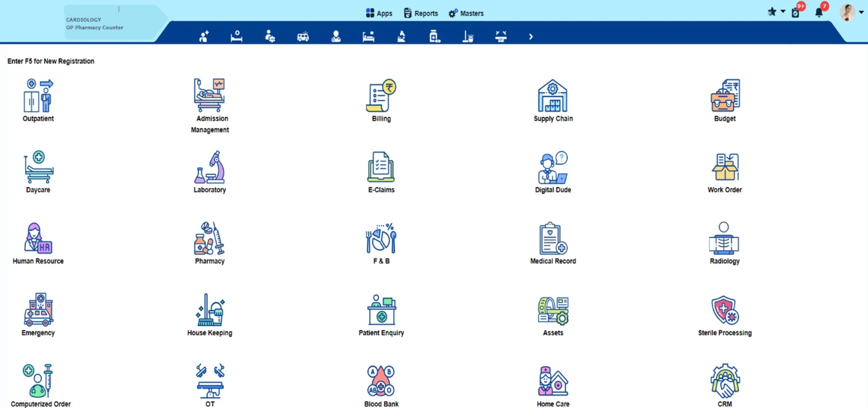Image resolution: width=868 pixels, height=408 pixels.
Task: Open the Reports menu
Action: tap(421, 13)
